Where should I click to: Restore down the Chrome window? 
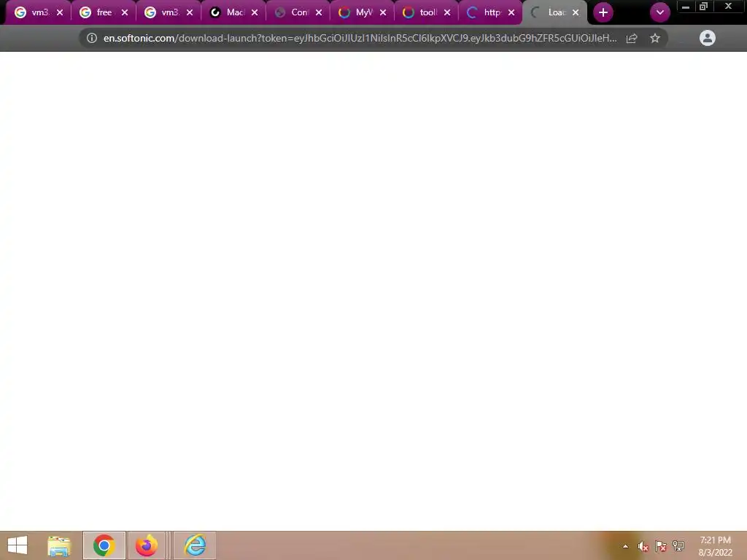click(704, 7)
